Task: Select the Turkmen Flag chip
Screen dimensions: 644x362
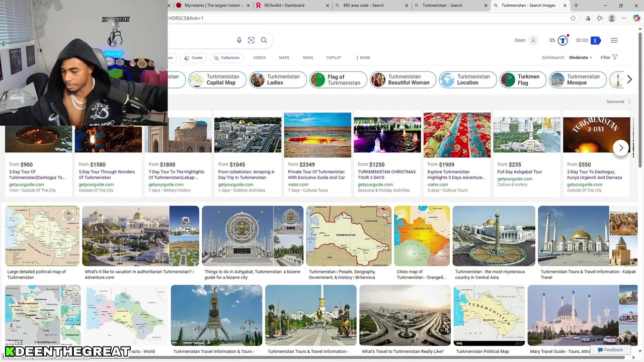Action: coord(523,79)
